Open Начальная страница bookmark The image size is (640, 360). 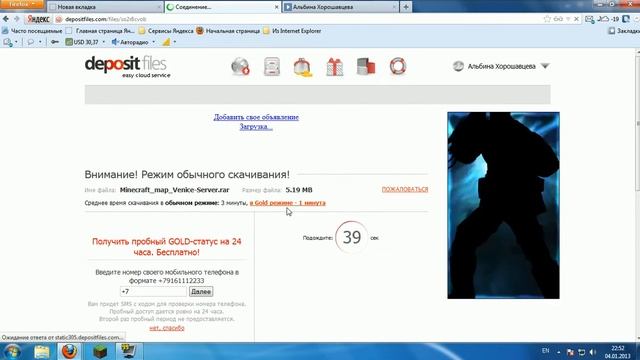point(228,31)
